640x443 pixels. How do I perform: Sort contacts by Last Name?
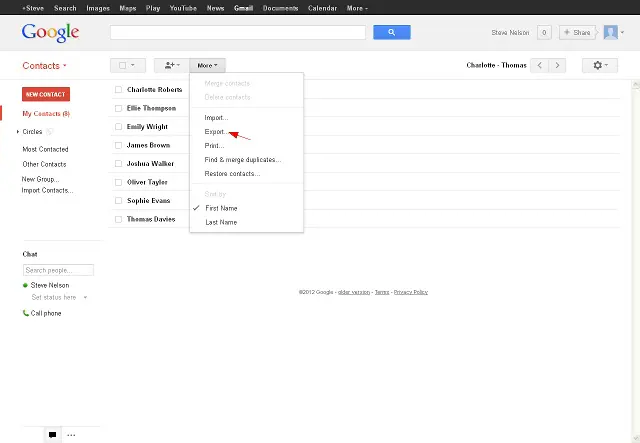221,222
